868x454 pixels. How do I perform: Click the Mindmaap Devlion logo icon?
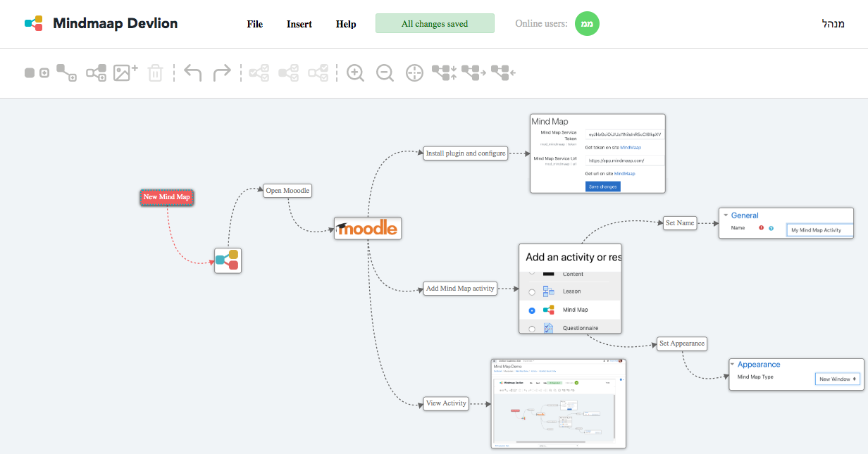(34, 23)
